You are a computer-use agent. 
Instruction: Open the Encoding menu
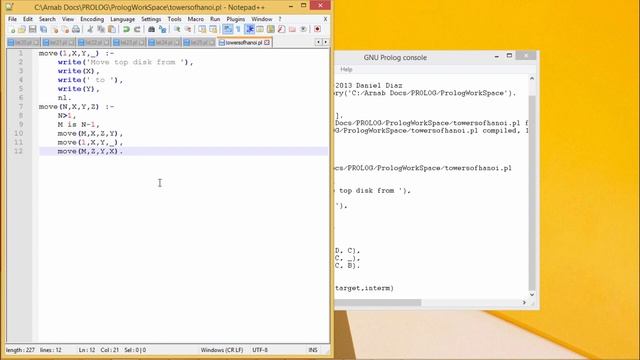coord(92,19)
